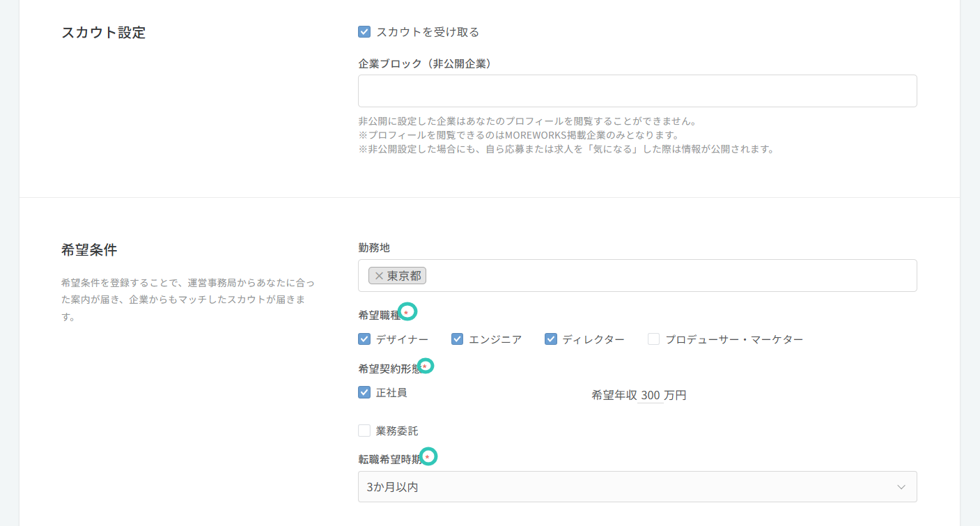
Task: Enable the プロデューサー・マーケター checkbox
Action: [653, 339]
